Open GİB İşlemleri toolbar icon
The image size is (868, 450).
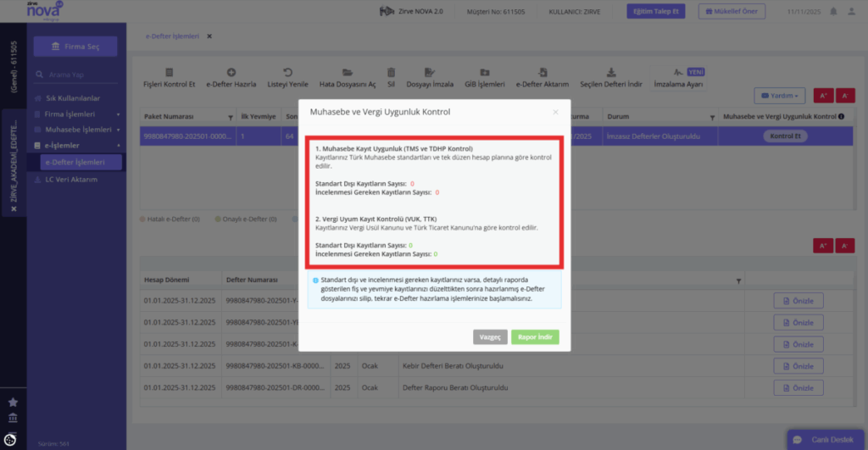point(484,73)
